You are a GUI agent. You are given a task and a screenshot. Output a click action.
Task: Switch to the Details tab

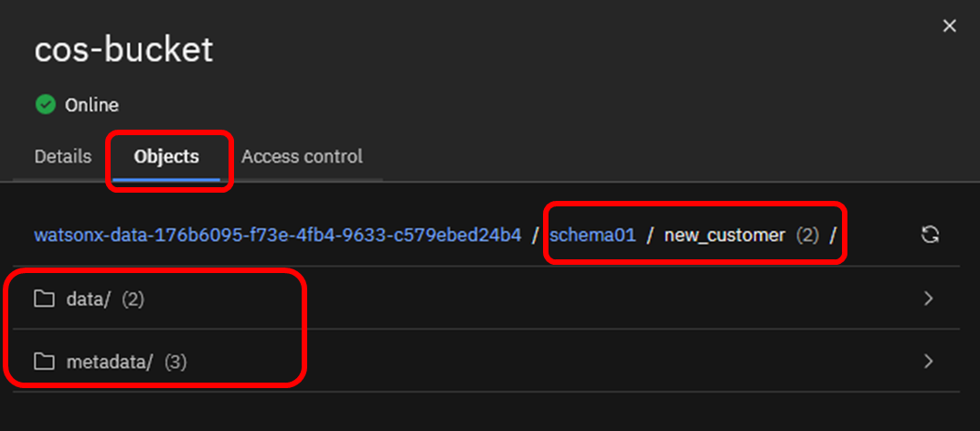[x=63, y=156]
